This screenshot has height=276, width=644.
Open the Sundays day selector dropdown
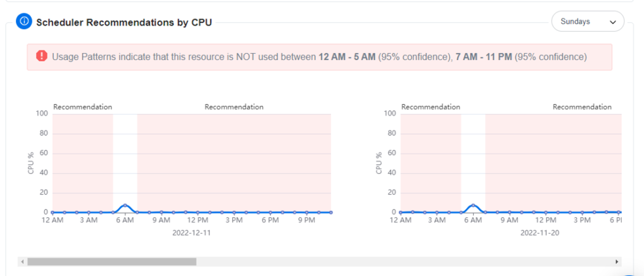[x=588, y=21]
